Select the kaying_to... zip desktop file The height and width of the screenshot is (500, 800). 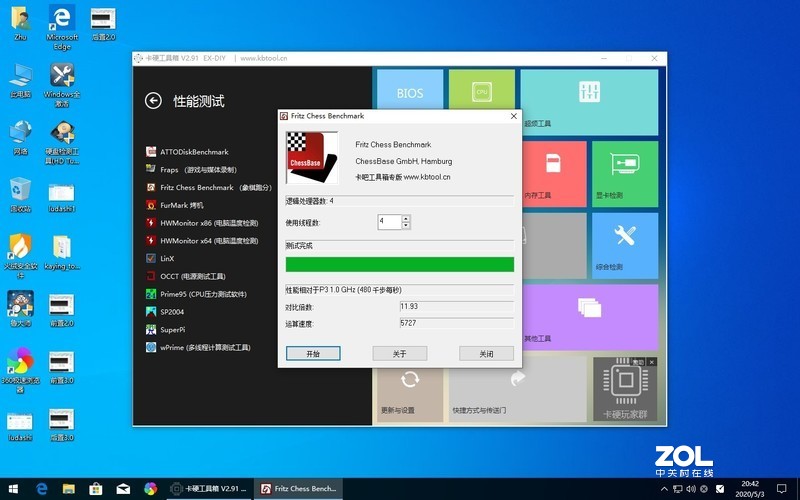62,252
